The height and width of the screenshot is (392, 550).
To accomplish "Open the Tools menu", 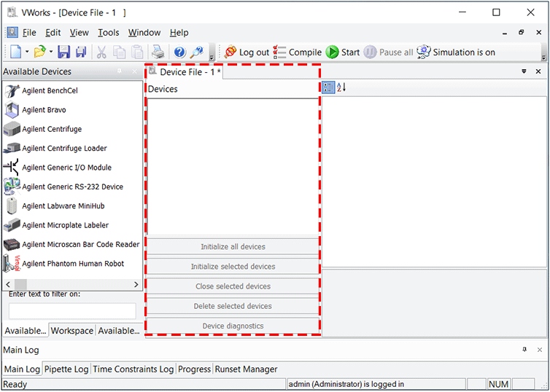I will (109, 33).
